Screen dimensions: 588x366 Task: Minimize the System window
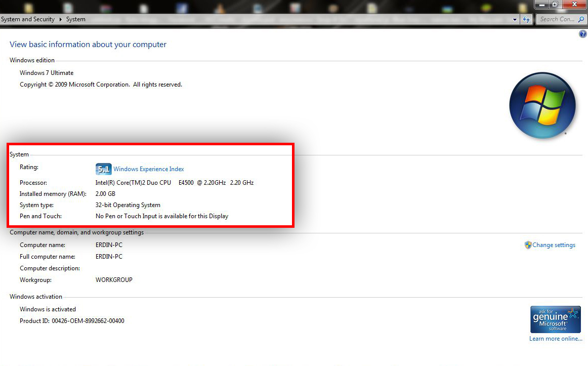(x=541, y=5)
